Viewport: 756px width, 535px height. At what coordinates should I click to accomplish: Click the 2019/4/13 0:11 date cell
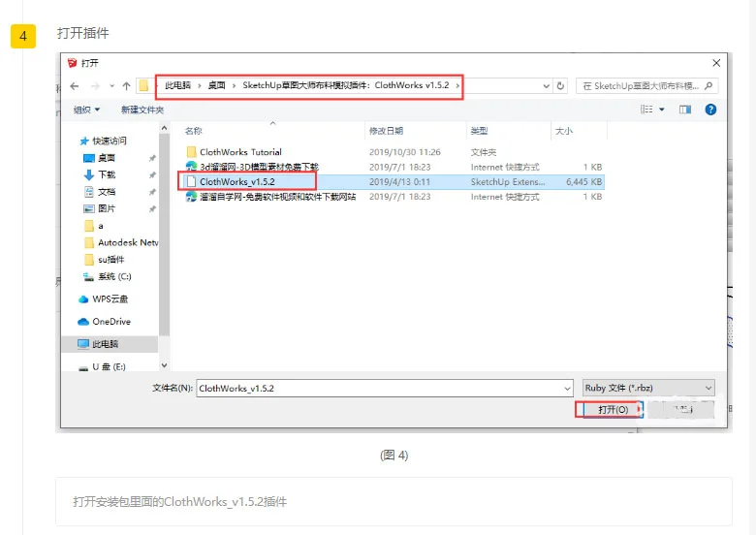pos(399,181)
